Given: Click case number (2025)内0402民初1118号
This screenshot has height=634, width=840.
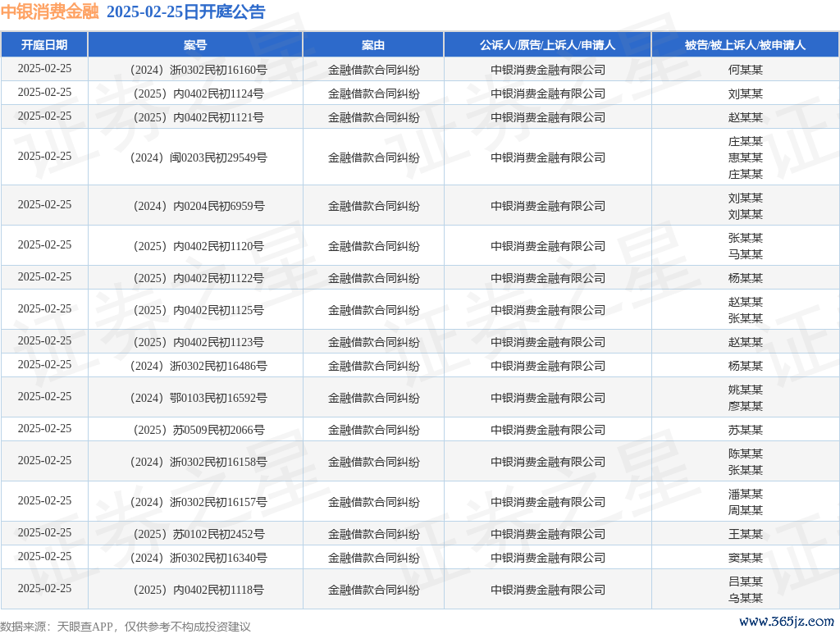Looking at the screenshot, I should coord(199,590).
